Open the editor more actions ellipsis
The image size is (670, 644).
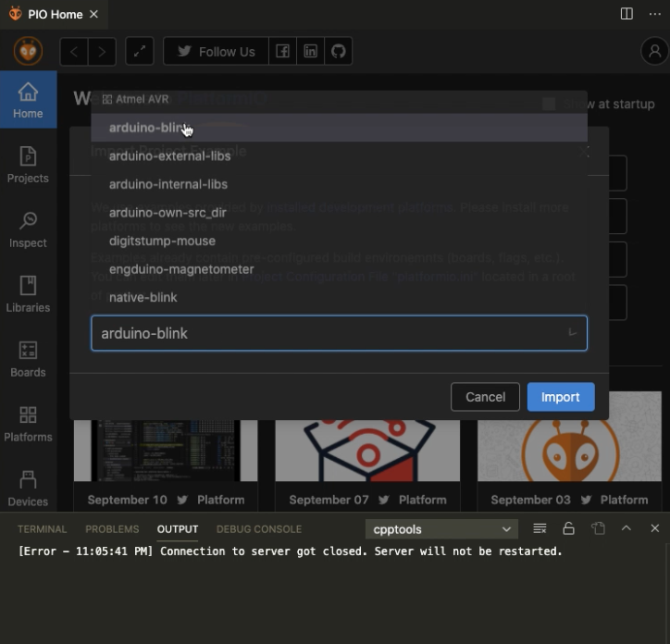tap(654, 14)
